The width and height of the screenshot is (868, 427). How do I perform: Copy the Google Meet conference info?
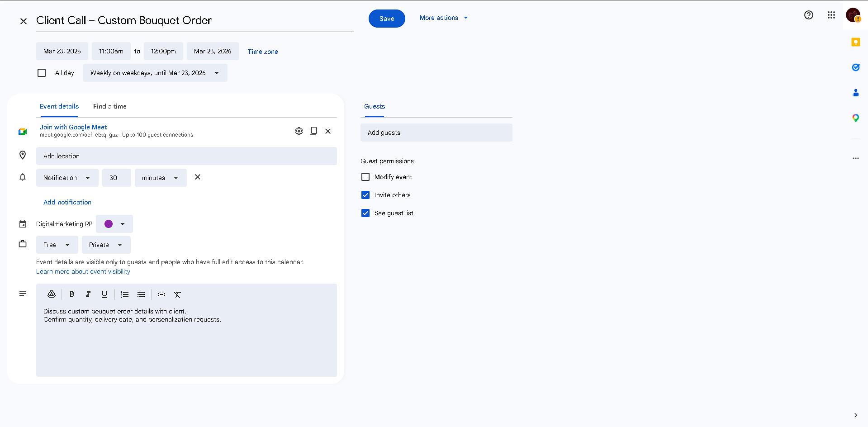pyautogui.click(x=313, y=131)
